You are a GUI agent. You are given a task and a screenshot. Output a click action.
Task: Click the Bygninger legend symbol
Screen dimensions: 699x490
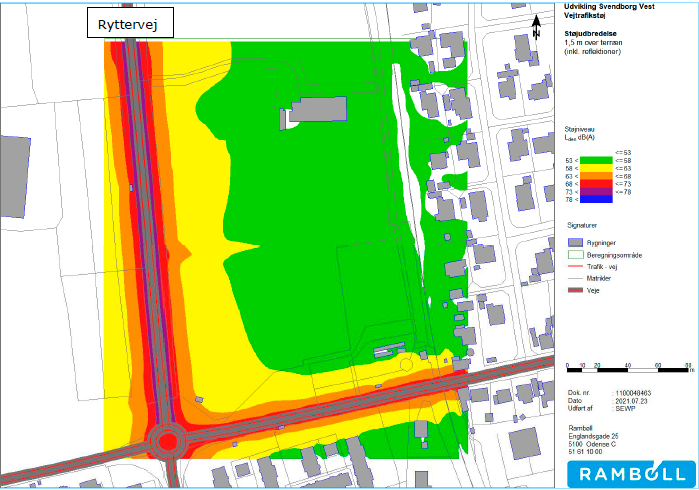[575, 242]
